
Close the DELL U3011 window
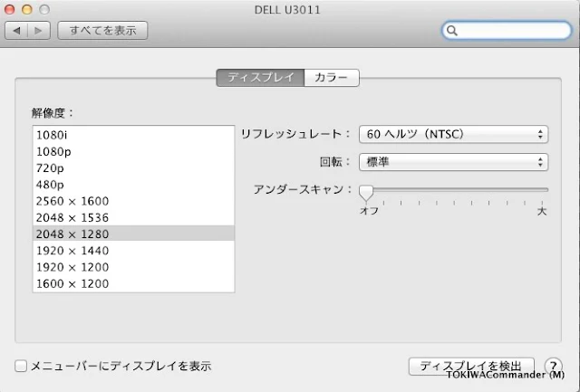9,10
